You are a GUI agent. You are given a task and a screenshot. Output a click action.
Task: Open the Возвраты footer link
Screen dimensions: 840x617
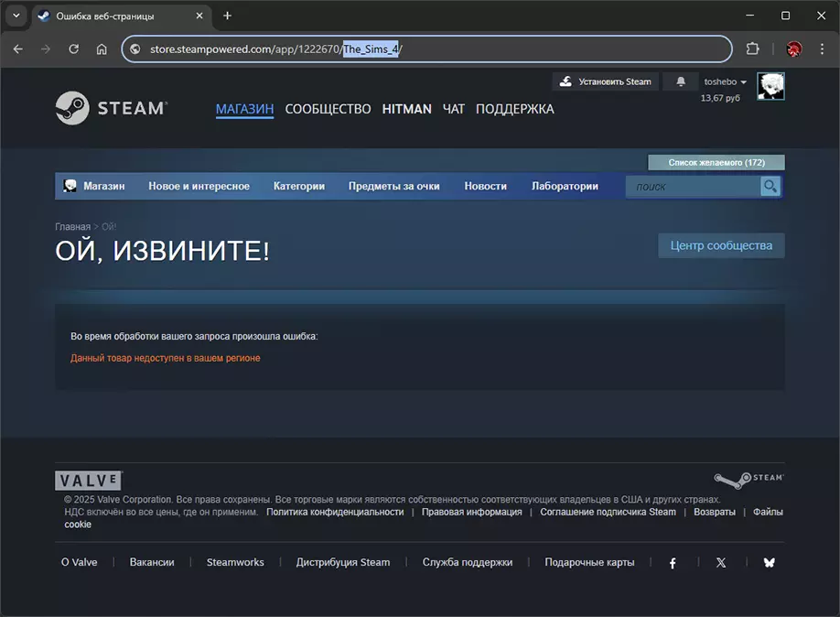(x=714, y=512)
